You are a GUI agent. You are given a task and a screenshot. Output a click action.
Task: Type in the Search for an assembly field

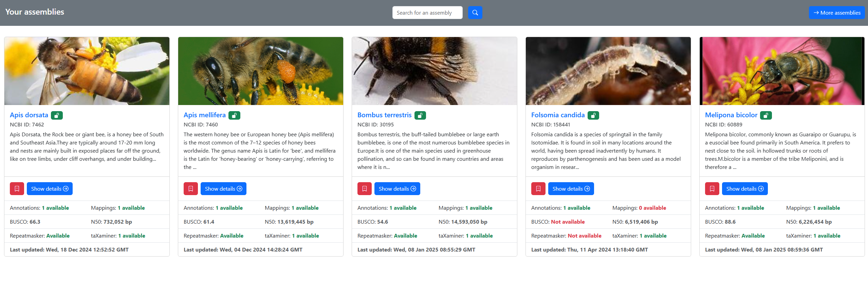click(x=427, y=13)
